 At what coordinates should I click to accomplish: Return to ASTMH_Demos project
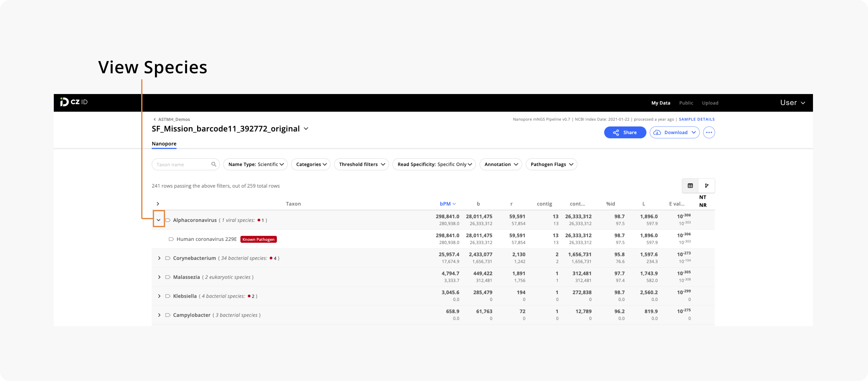(174, 119)
